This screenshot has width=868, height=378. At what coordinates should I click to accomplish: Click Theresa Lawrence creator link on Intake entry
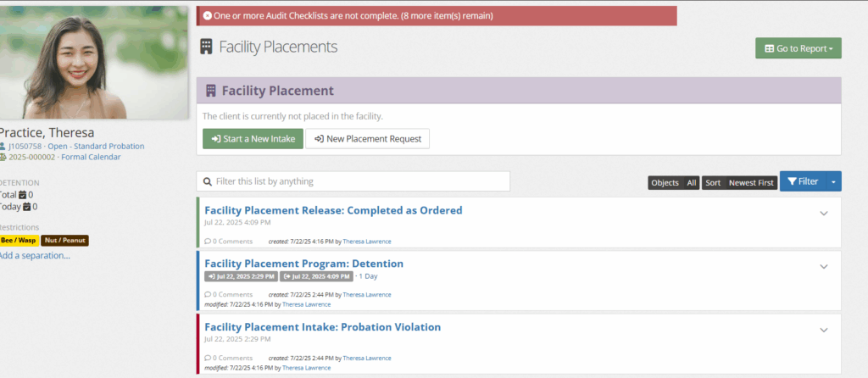tap(367, 358)
